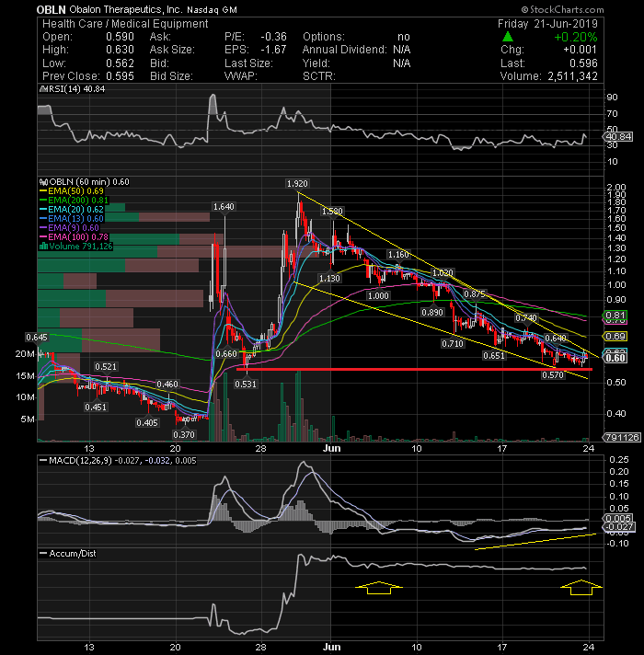Click the Chg value +0.001
Image resolution: width=644 pixels, height=655 pixels.
(x=581, y=50)
